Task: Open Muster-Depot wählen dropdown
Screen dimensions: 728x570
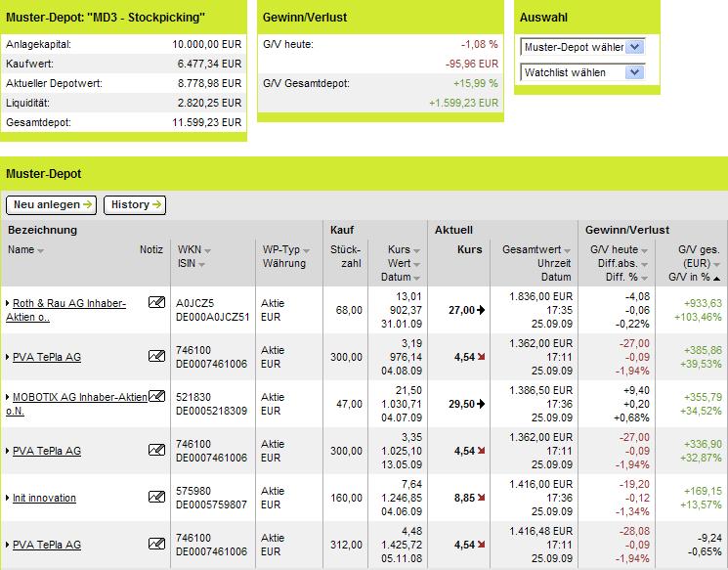Action: click(582, 47)
